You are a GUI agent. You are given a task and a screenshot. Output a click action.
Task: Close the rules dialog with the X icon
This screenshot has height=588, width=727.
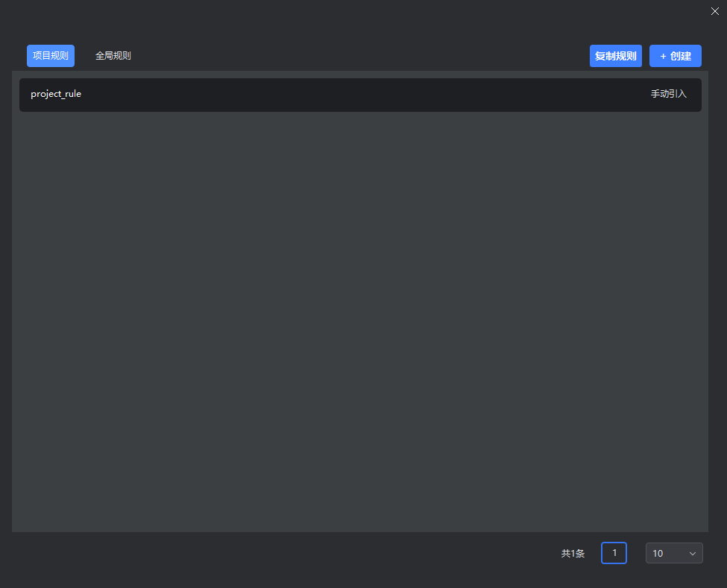pos(715,10)
